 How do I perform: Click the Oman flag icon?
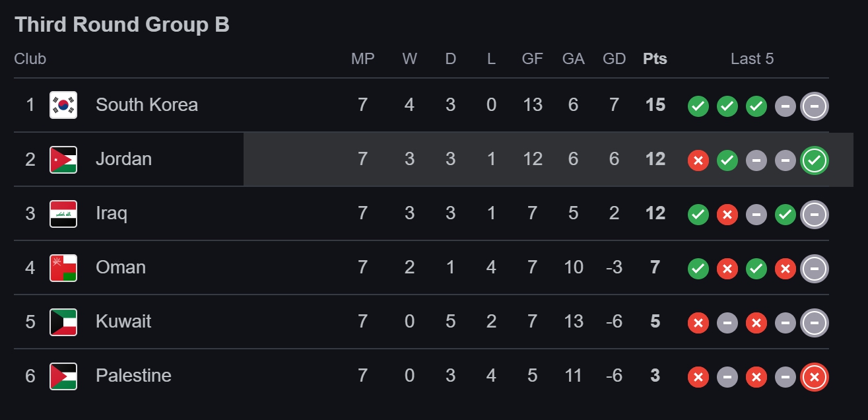[63, 267]
